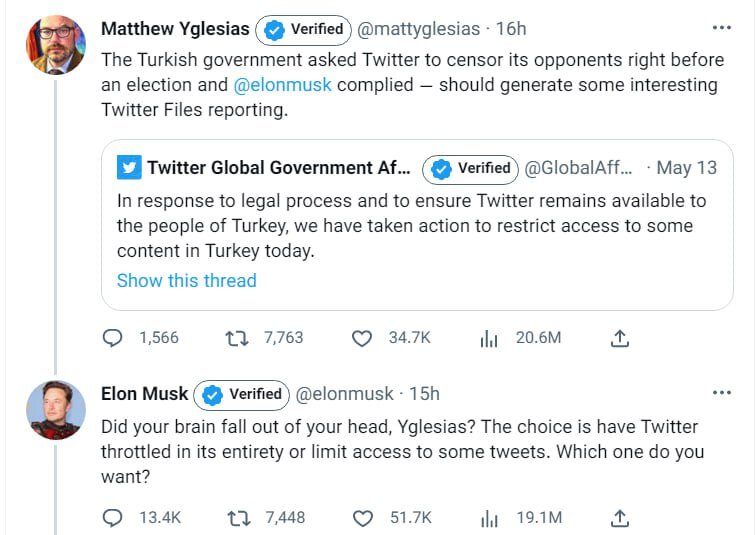This screenshot has height=535, width=756.
Task: Share Elon Musk's tweet
Action: pyautogui.click(x=619, y=517)
